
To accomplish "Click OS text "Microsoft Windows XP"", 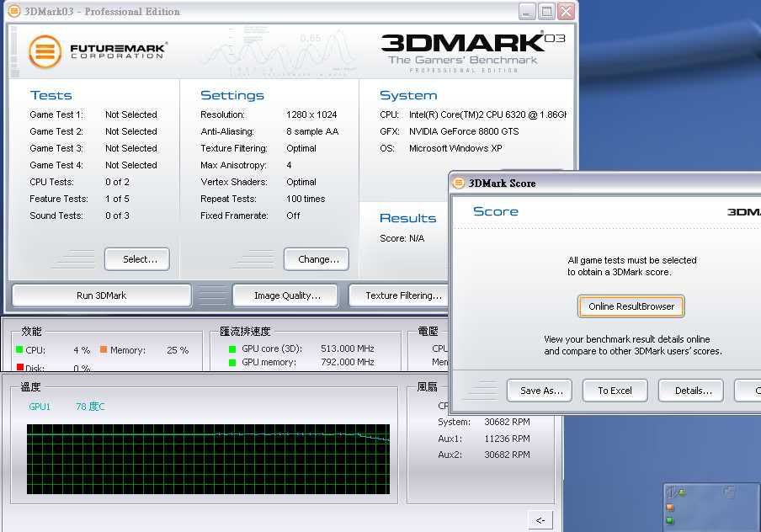I will (x=455, y=148).
